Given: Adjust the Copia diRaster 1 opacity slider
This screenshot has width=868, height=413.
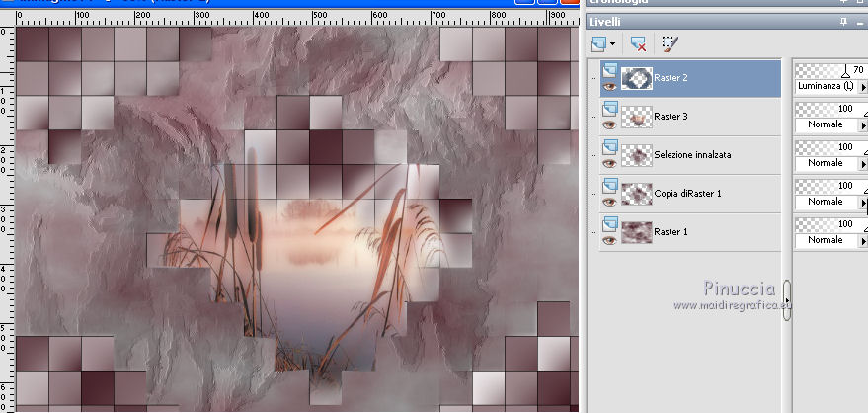Looking at the screenshot, I should pos(831,186).
